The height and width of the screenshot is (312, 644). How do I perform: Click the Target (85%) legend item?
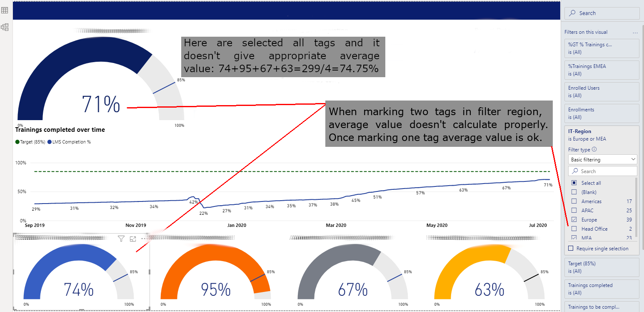click(30, 142)
